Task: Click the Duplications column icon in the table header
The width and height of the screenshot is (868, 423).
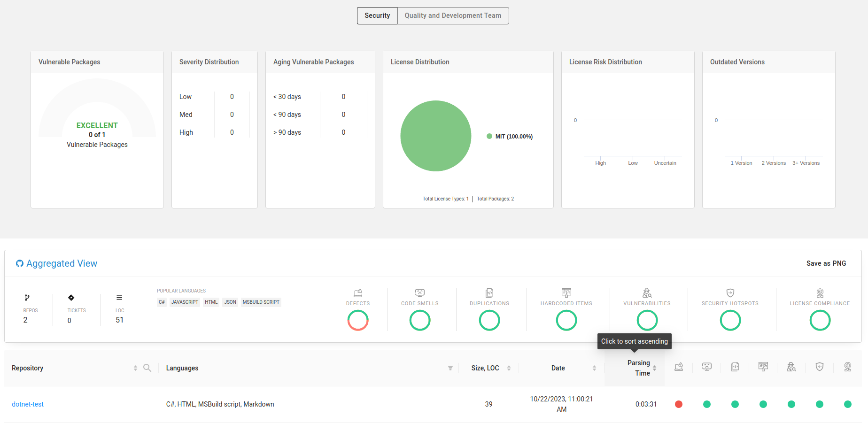Action: (x=735, y=367)
